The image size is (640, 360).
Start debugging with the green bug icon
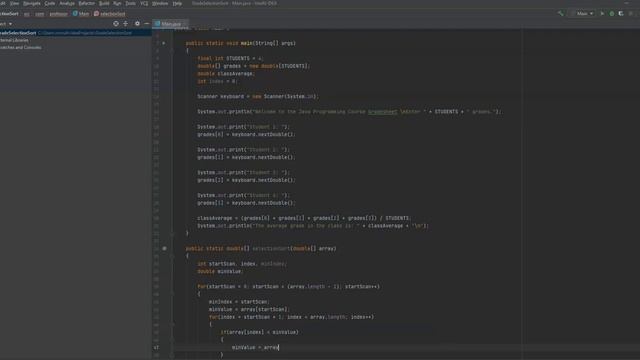611,13
